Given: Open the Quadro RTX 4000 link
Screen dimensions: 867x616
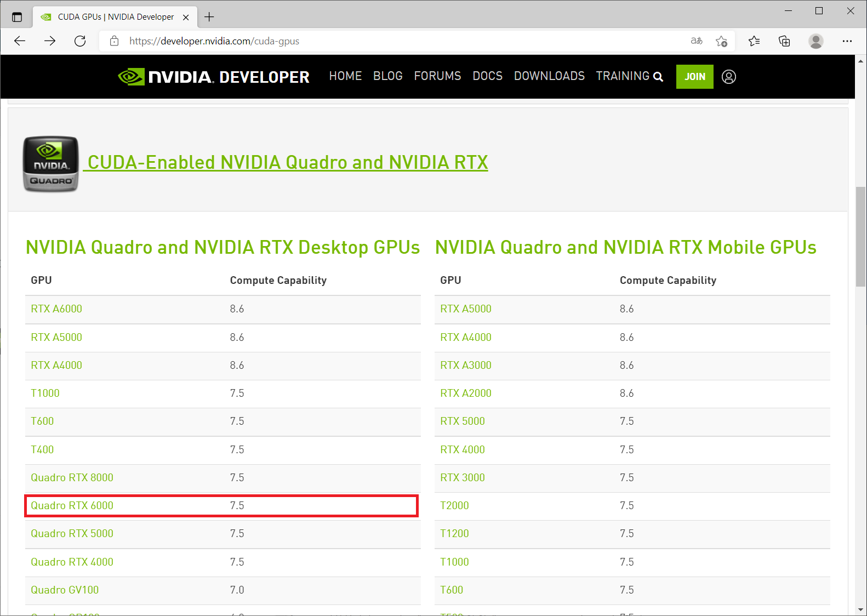Looking at the screenshot, I should click(x=72, y=562).
